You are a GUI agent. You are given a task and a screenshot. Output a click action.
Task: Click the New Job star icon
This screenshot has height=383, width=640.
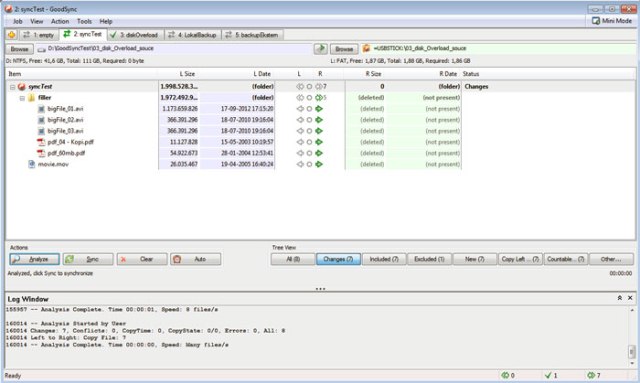click(11, 35)
